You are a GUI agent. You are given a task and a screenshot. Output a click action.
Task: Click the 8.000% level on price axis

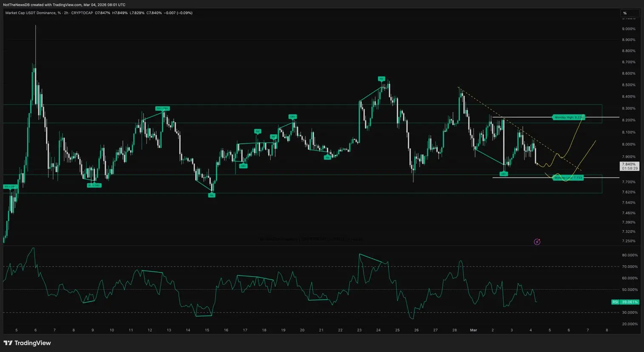pos(629,145)
